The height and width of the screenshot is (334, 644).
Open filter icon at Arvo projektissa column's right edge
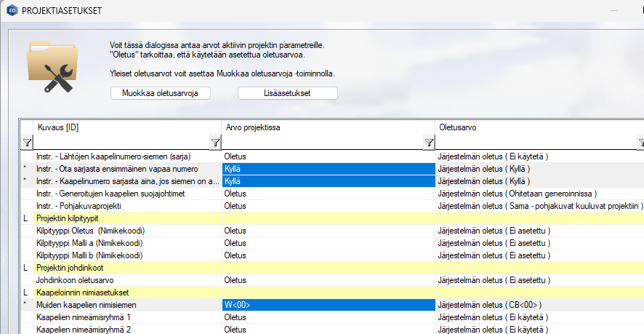429,143
